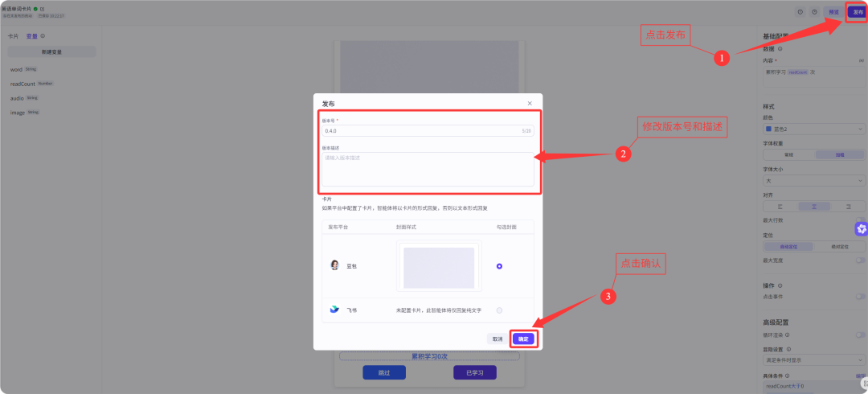868x394 pixels.
Task: Open the 字体大小 dropdown showing 大
Action: point(813,181)
